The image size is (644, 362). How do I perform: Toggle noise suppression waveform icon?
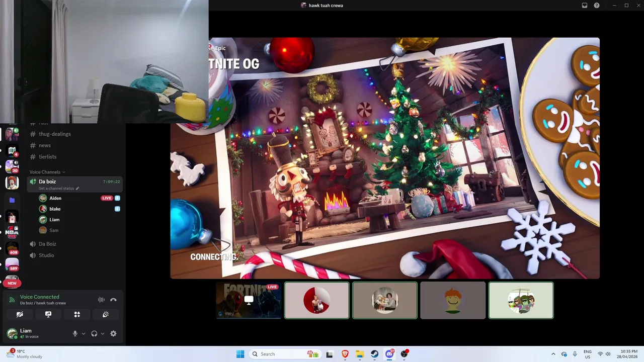(x=101, y=300)
